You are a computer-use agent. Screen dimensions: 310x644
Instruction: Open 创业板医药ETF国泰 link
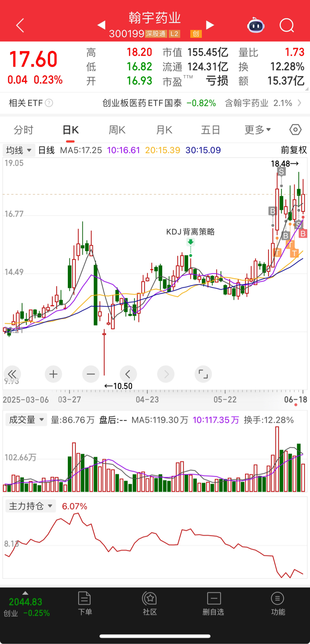point(142,103)
